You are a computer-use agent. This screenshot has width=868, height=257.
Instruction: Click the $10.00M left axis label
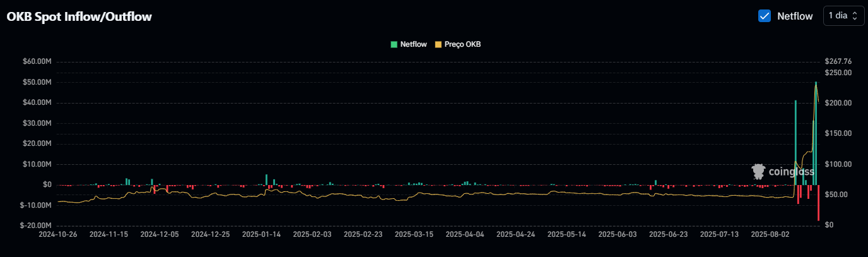[37, 164]
